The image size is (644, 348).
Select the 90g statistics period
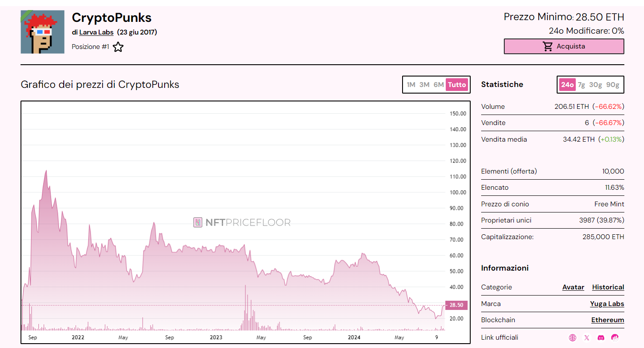(x=613, y=85)
